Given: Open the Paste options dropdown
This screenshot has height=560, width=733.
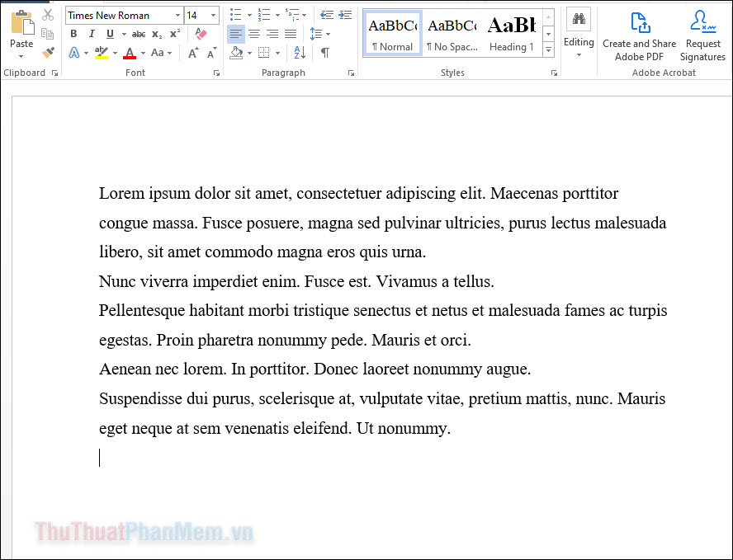Looking at the screenshot, I should pos(21,57).
